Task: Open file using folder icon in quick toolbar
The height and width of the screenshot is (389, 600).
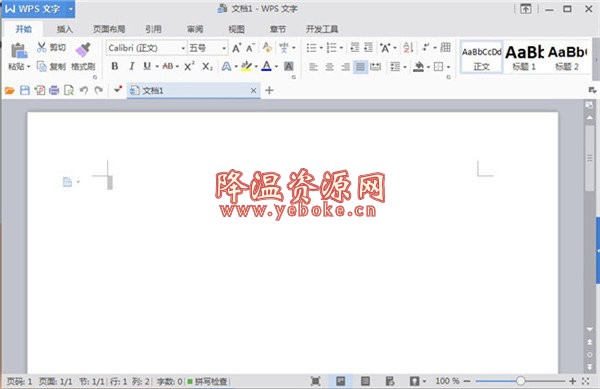Action: point(10,91)
